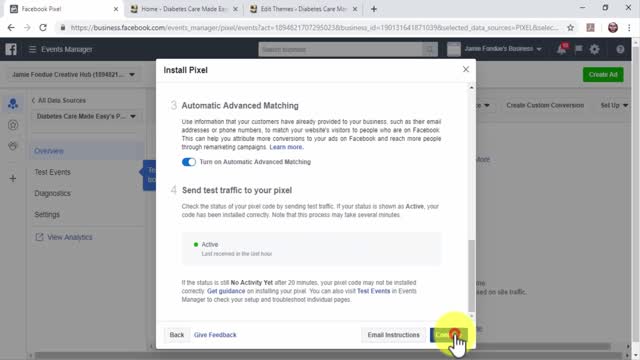Click the Back button in dialog

177,335
